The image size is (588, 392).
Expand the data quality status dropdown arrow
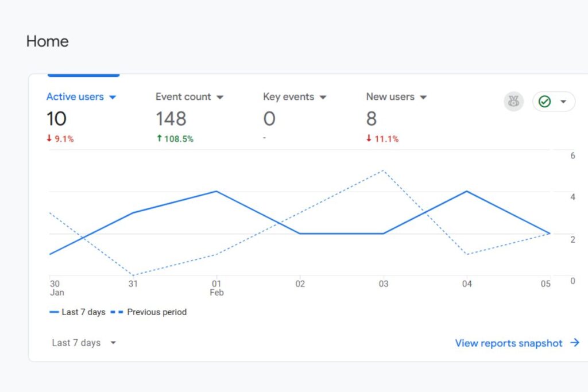(x=563, y=102)
